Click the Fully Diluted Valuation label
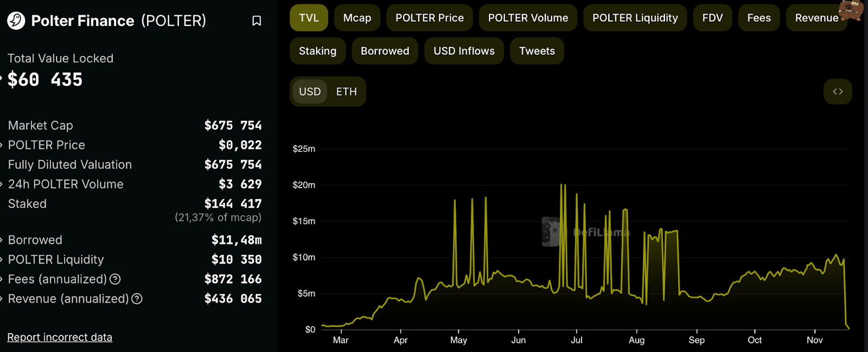The height and width of the screenshot is (352, 868). tap(70, 165)
